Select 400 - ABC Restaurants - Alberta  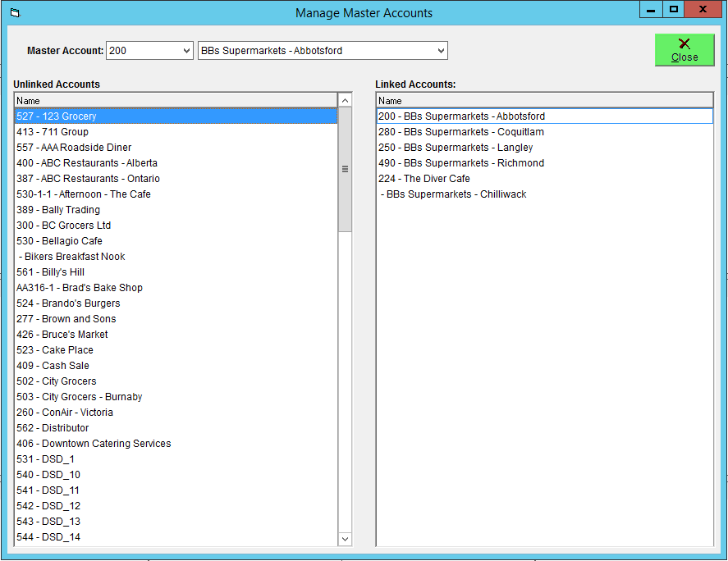coord(176,163)
